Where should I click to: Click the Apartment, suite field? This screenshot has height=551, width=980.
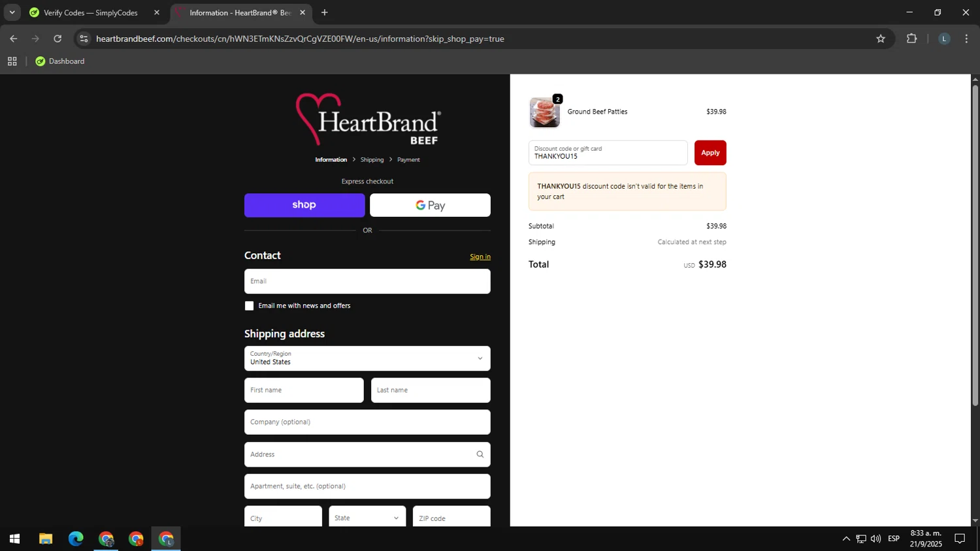[367, 486]
